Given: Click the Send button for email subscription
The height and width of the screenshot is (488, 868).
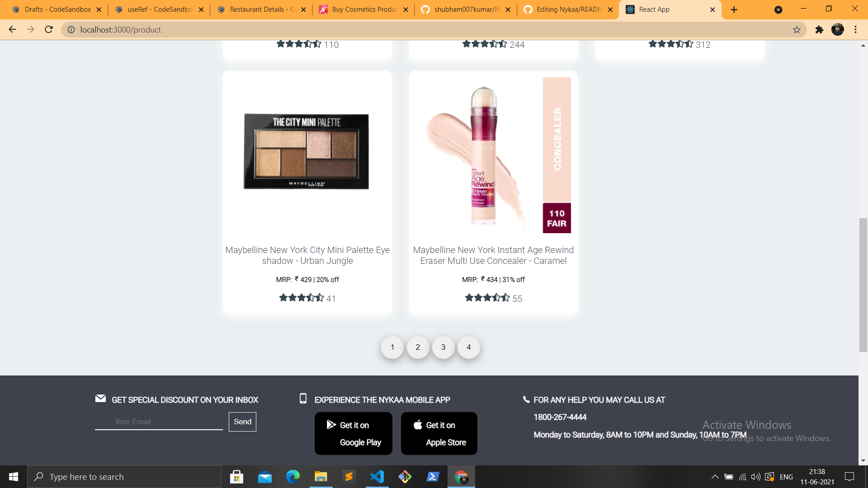Looking at the screenshot, I should pos(242,421).
